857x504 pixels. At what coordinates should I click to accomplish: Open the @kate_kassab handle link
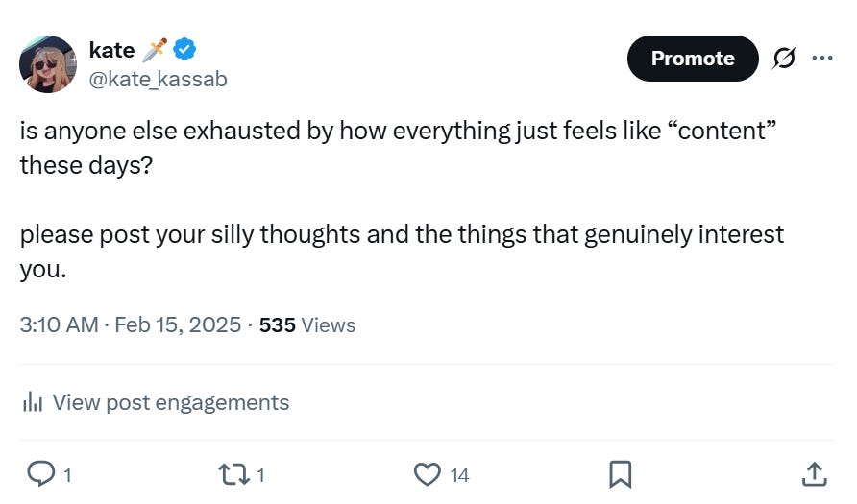click(x=158, y=79)
